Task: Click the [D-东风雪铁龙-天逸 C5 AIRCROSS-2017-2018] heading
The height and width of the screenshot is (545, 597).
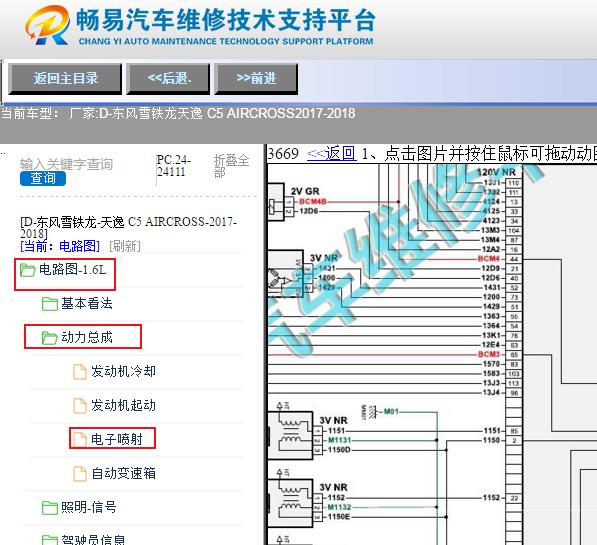Action: click(128, 227)
